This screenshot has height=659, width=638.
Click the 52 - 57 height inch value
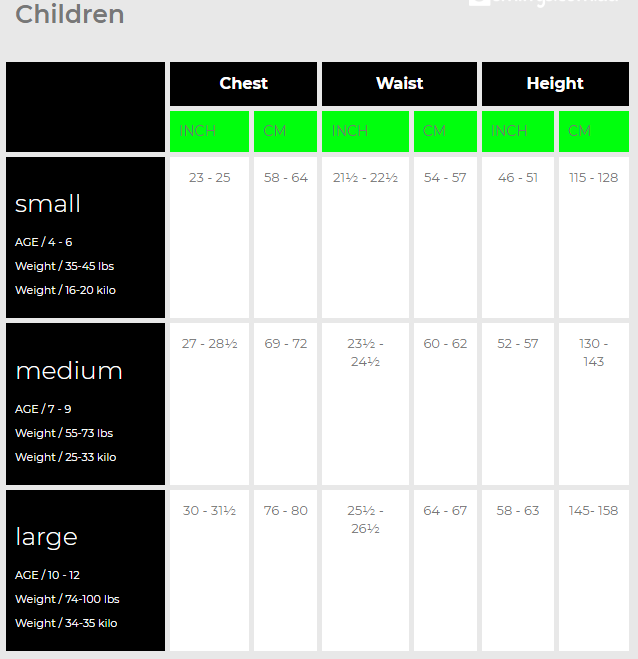click(x=518, y=344)
